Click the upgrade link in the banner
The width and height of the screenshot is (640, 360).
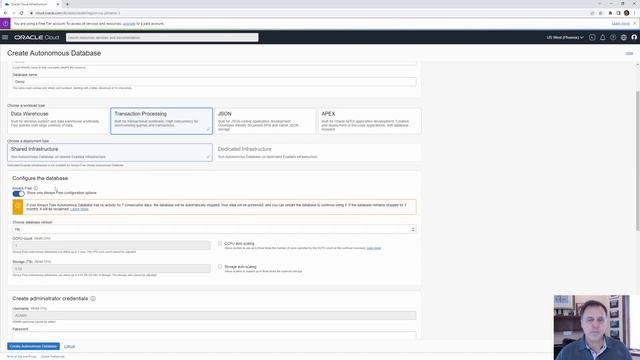point(129,24)
